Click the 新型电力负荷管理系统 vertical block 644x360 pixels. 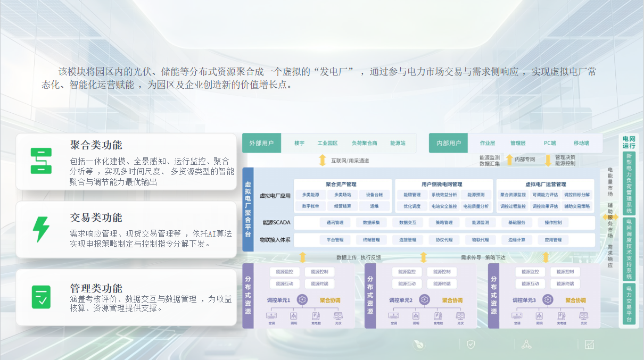pos(629,183)
